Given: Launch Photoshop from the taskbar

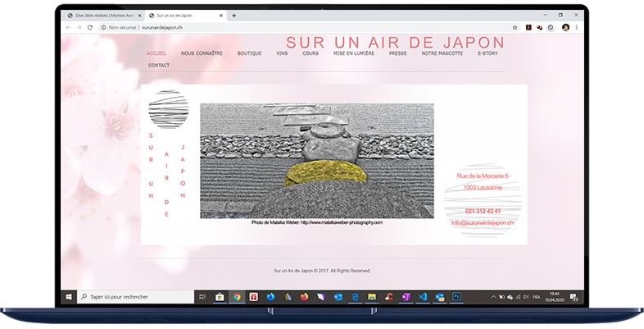Looking at the screenshot, I should (456, 296).
